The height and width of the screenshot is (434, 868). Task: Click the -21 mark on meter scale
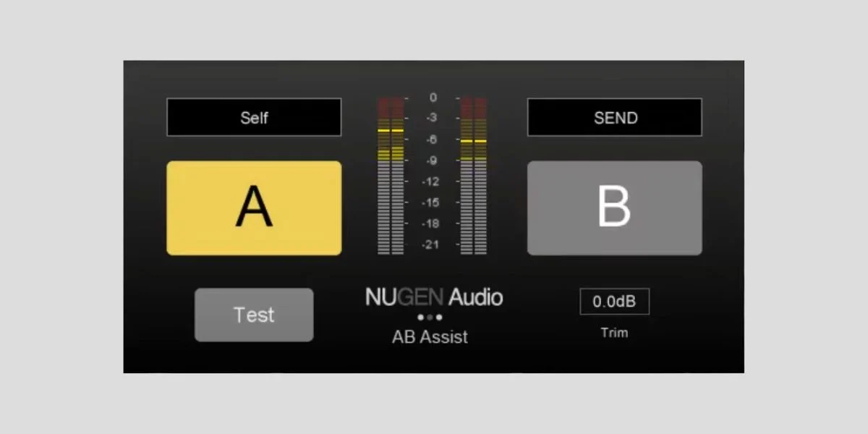432,244
